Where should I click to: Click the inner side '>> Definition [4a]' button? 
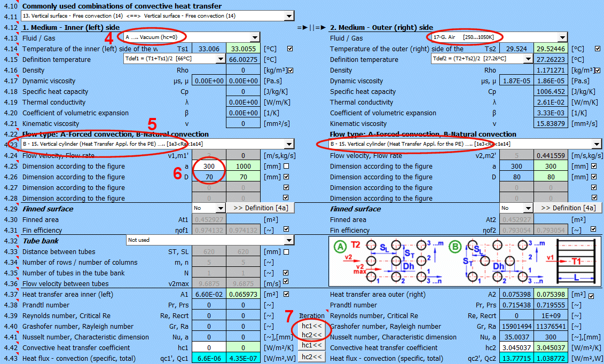(259, 208)
